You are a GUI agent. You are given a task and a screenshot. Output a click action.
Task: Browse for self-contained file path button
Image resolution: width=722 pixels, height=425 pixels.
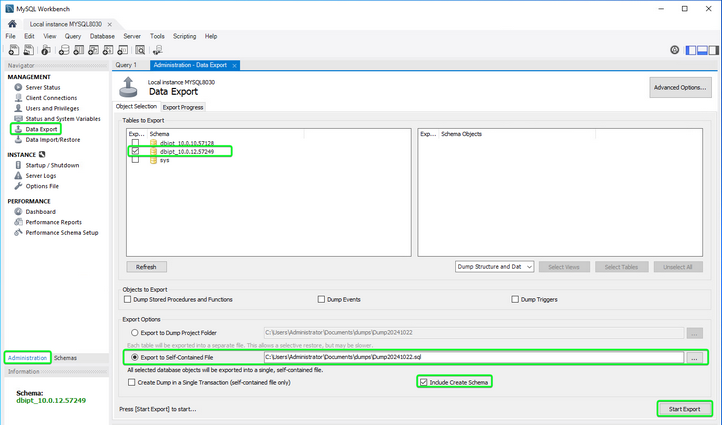694,357
